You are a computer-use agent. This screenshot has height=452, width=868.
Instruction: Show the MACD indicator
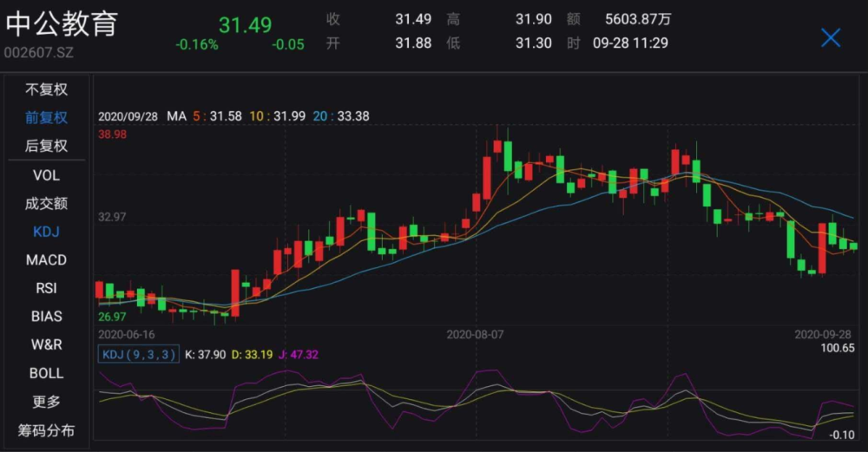click(47, 260)
